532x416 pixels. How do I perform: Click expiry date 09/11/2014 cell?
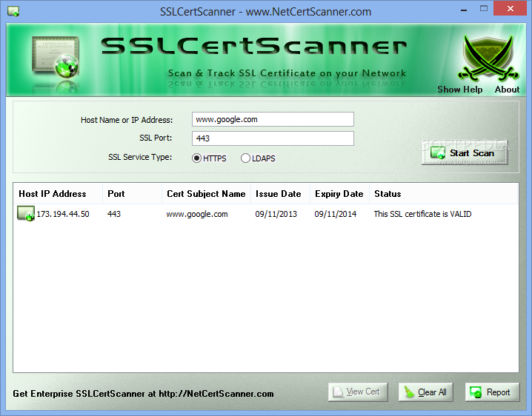tap(335, 214)
